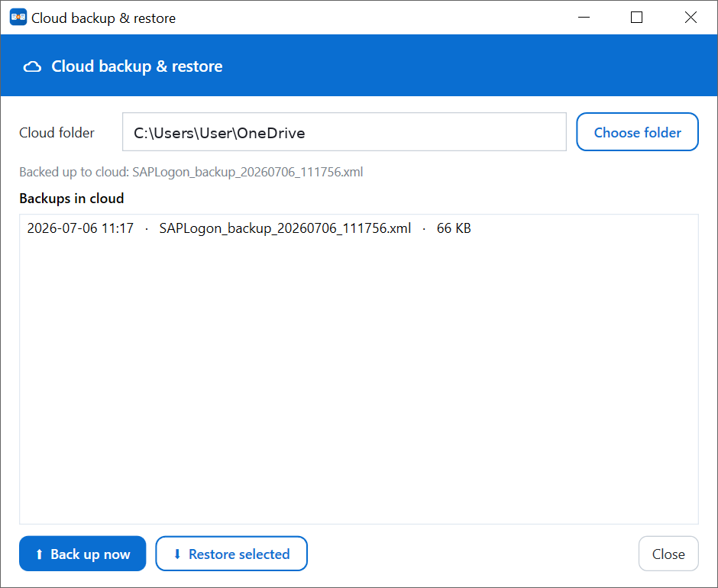Image resolution: width=718 pixels, height=588 pixels.
Task: Click the Back up now button
Action: 82,554
